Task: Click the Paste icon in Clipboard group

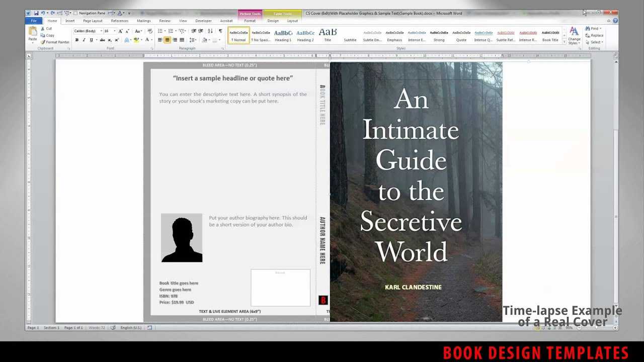Action: click(33, 34)
